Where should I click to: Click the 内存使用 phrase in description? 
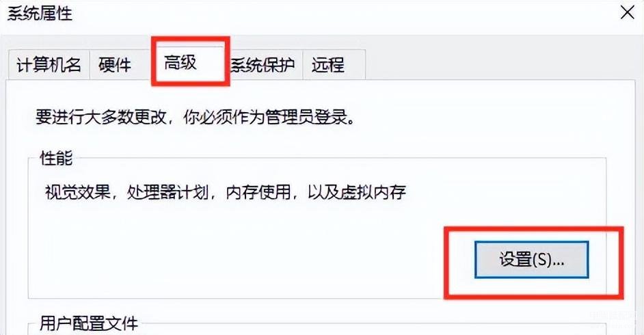click(258, 191)
